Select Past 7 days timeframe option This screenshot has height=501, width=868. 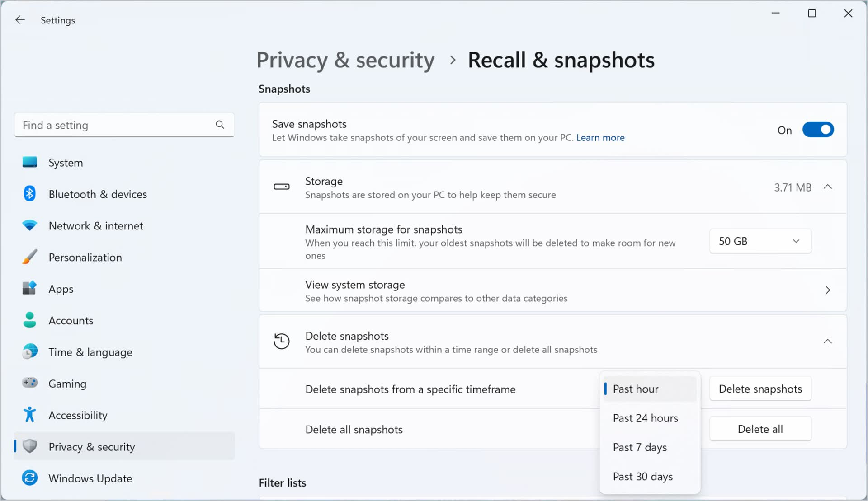640,447
